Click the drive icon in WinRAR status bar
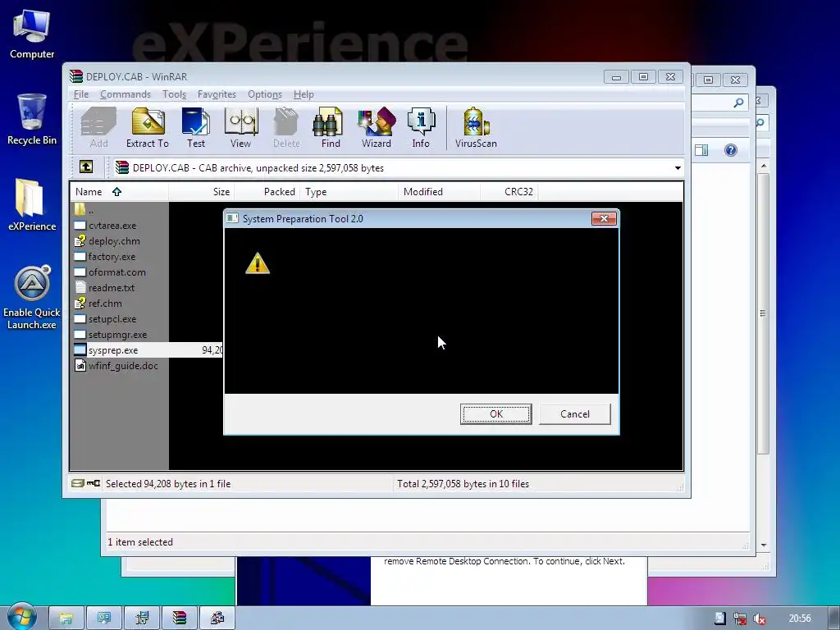Image resolution: width=840 pixels, height=630 pixels. [78, 483]
